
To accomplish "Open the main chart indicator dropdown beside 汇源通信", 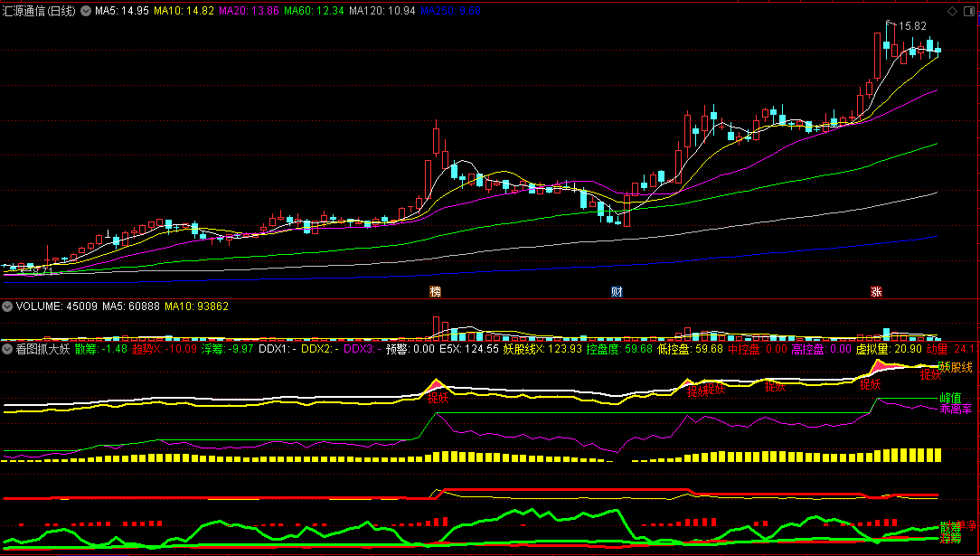I will [86, 11].
